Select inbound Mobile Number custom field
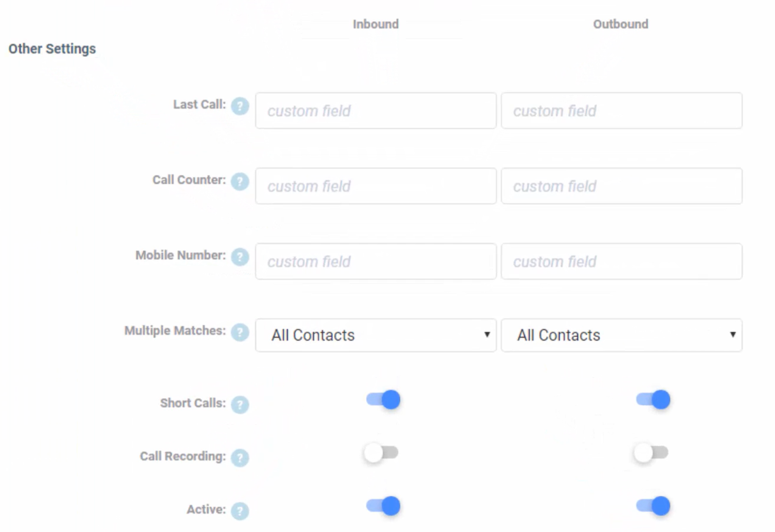Image resolution: width=775 pixels, height=532 pixels. (x=376, y=261)
